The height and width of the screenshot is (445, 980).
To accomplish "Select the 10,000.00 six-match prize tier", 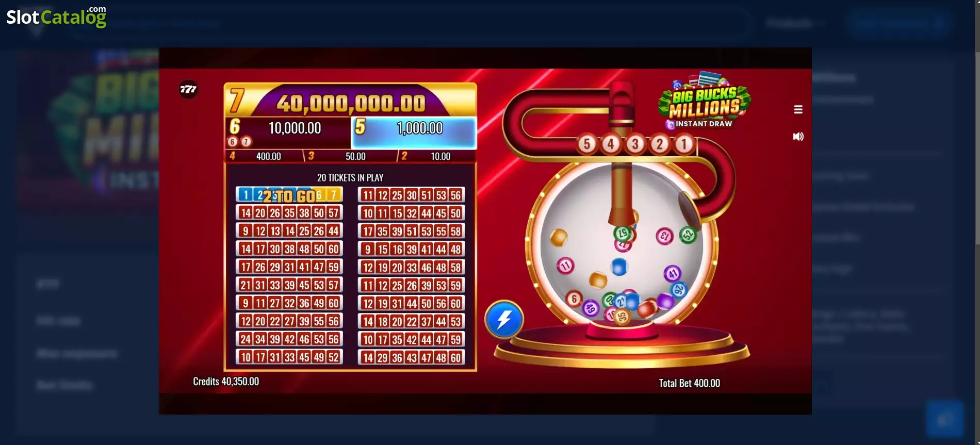I will pyautogui.click(x=288, y=133).
